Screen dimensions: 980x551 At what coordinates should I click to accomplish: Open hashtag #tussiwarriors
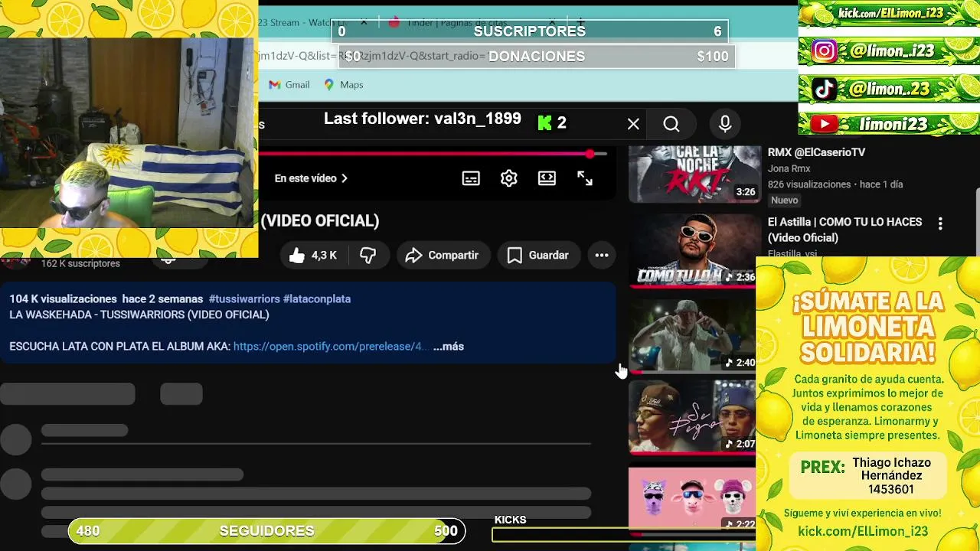pos(244,299)
